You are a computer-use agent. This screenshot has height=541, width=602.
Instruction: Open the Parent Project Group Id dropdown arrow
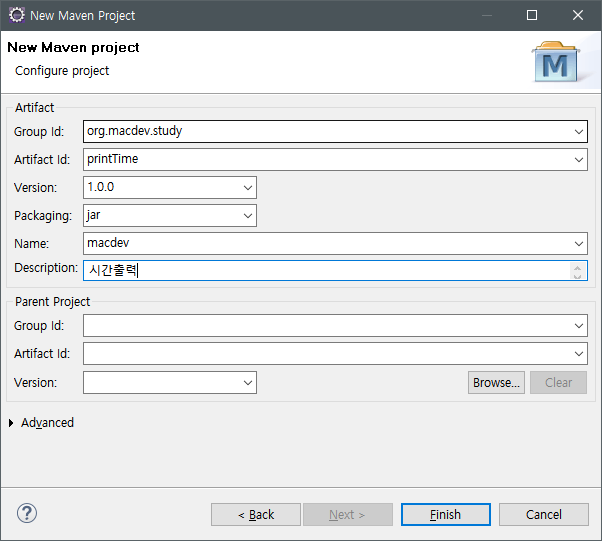(579, 326)
